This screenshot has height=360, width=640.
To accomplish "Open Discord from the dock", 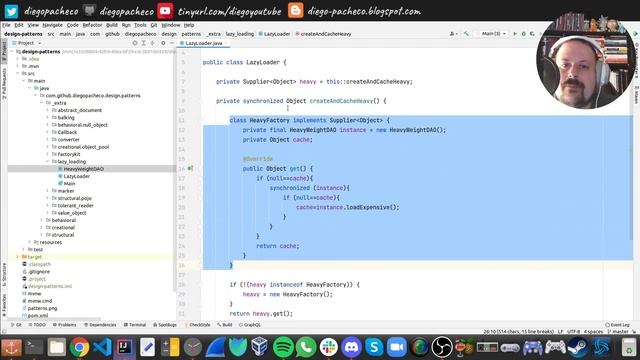I will tap(351, 347).
